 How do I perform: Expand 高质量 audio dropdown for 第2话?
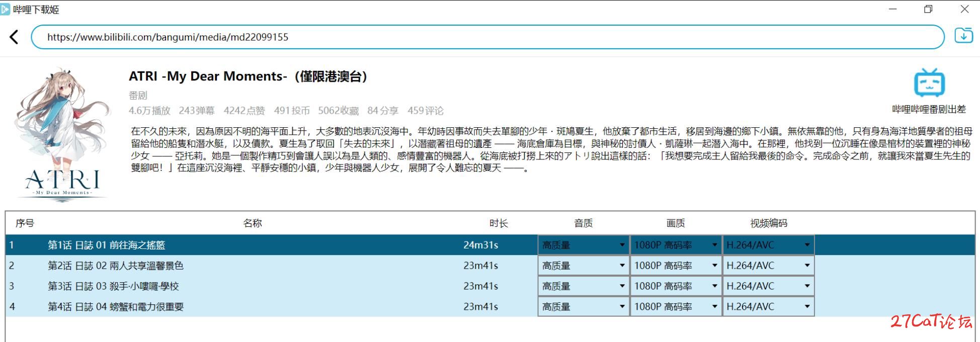coord(583,266)
